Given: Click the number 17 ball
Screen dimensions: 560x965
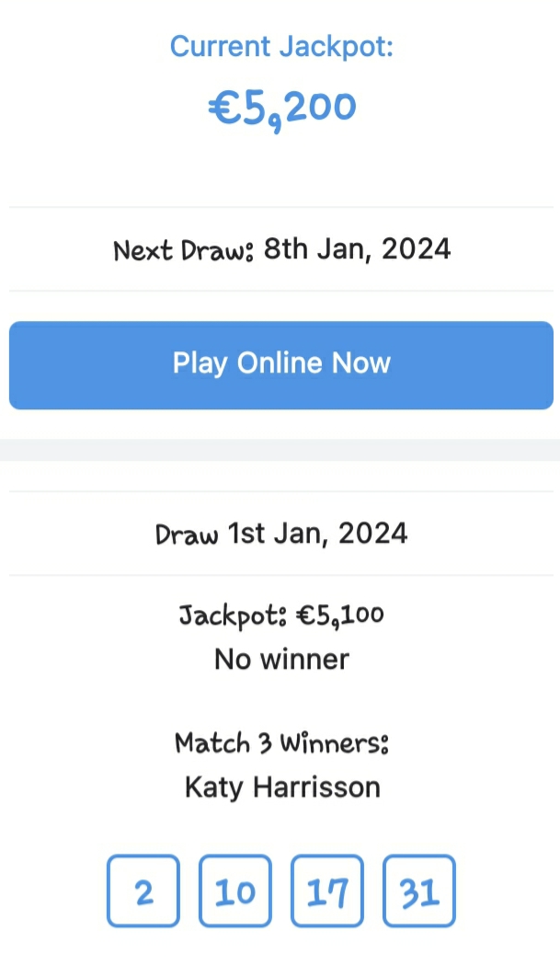Looking at the screenshot, I should [327, 890].
